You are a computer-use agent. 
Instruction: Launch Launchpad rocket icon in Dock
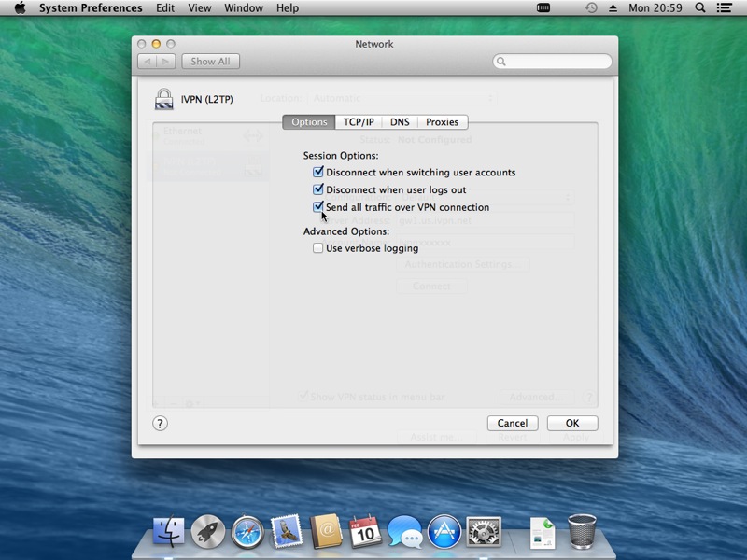(x=208, y=531)
